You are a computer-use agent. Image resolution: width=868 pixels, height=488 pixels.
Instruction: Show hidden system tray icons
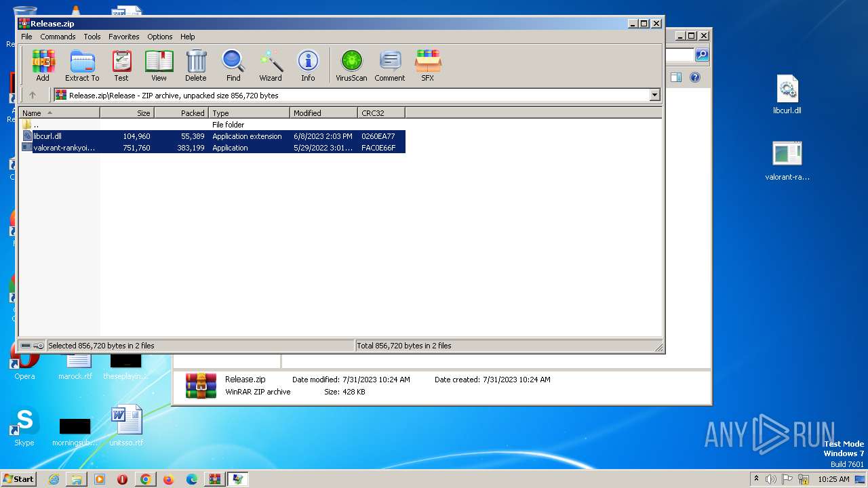pos(756,479)
